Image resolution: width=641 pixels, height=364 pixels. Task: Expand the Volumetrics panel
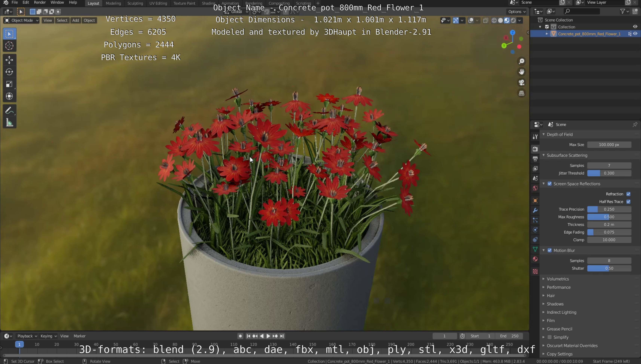[x=558, y=279]
